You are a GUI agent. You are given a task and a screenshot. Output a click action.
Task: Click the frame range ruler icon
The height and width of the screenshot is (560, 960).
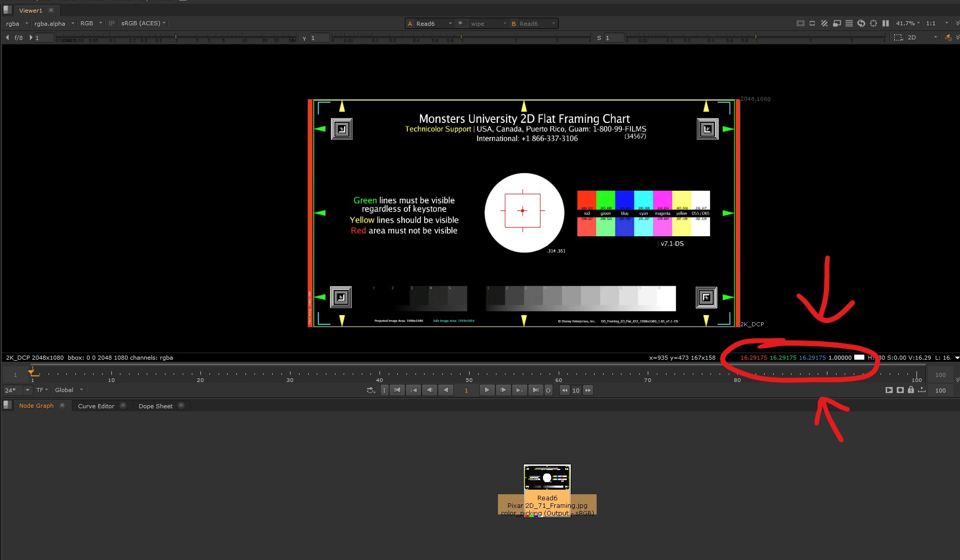pos(922,390)
